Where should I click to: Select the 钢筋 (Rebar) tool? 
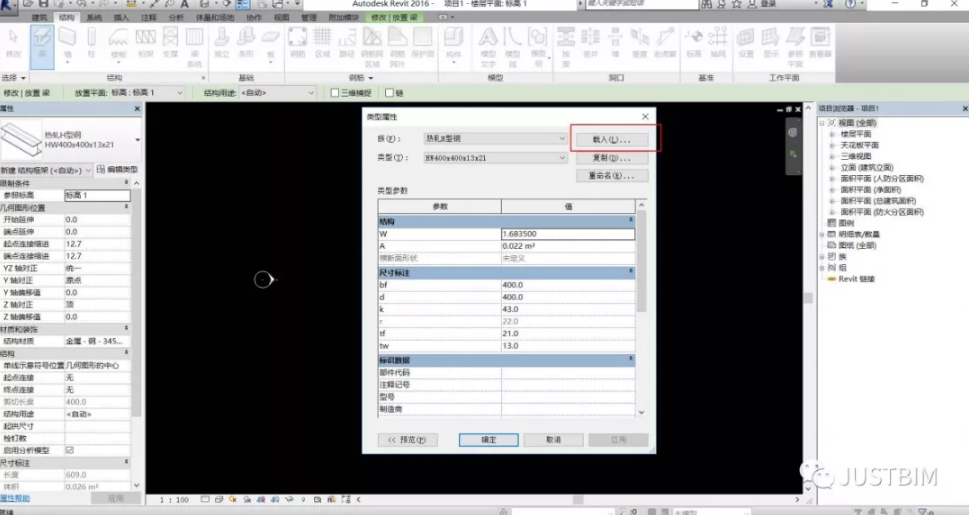pos(297,43)
